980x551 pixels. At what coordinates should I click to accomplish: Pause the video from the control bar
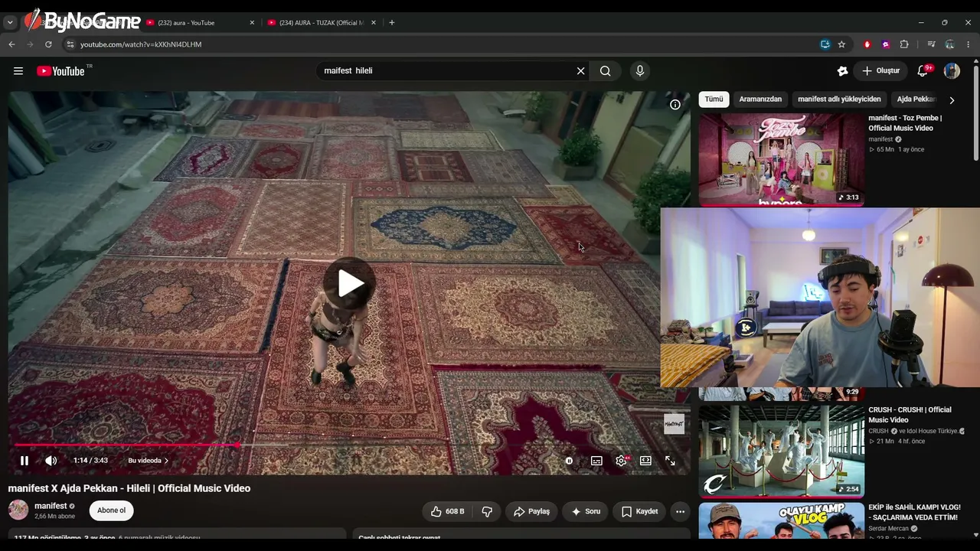(24, 461)
